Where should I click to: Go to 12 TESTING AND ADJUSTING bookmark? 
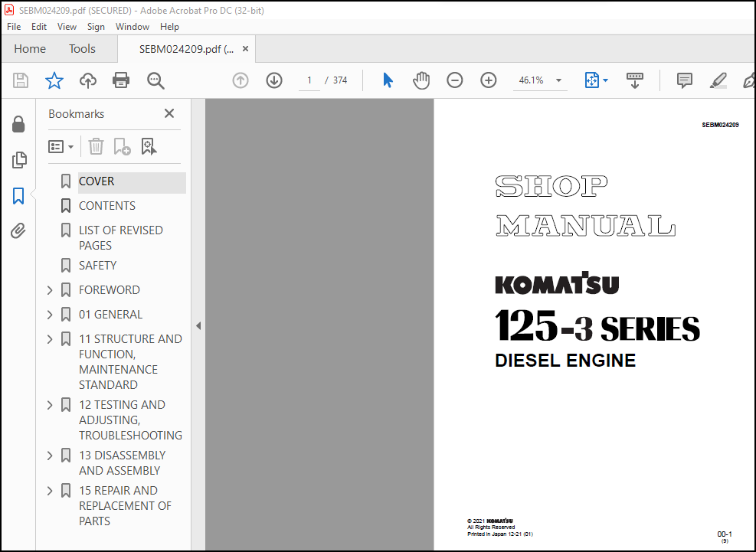130,420
